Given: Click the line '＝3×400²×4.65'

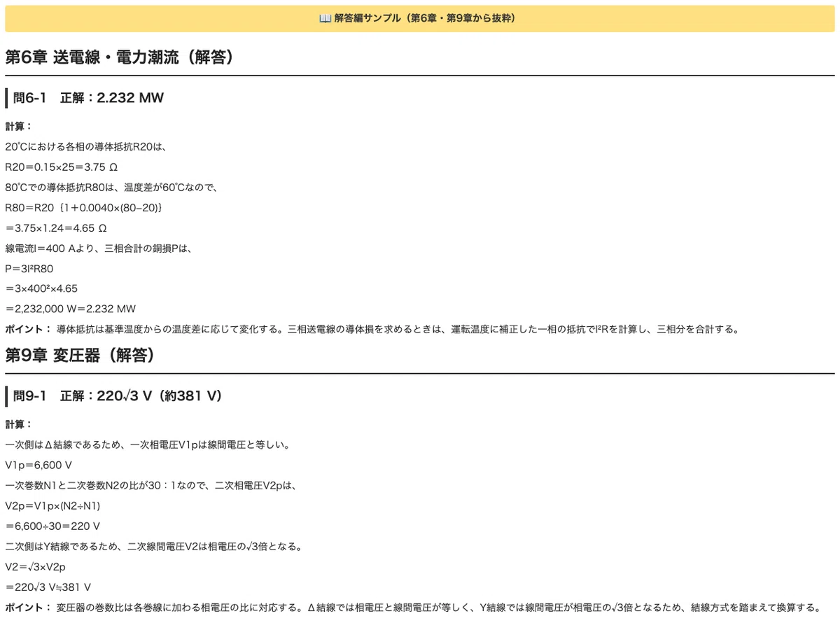Looking at the screenshot, I should (41, 288).
